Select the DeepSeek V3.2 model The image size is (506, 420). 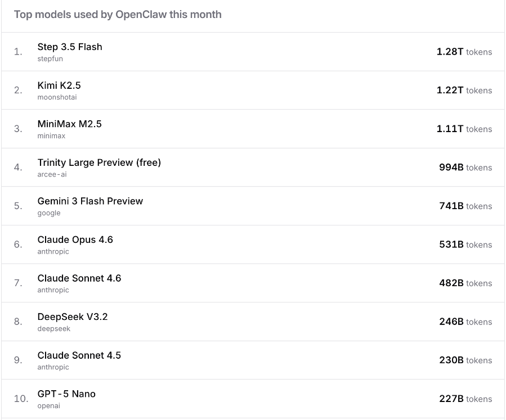point(73,317)
